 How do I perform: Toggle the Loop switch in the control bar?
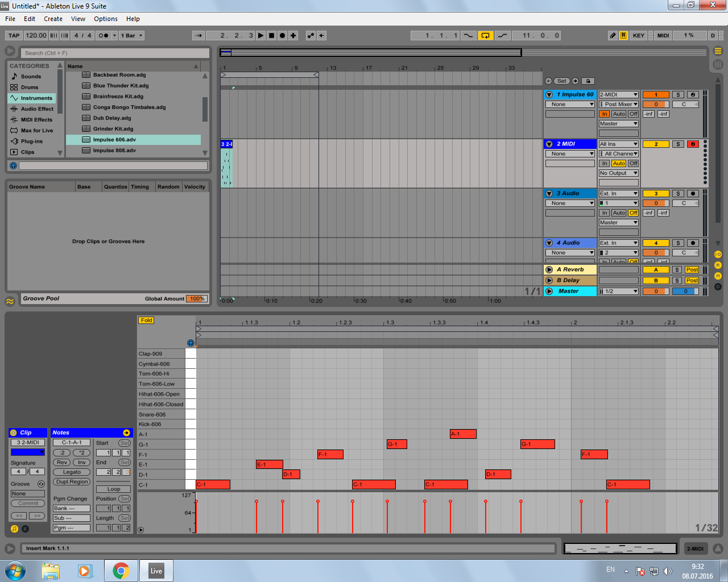coord(485,35)
